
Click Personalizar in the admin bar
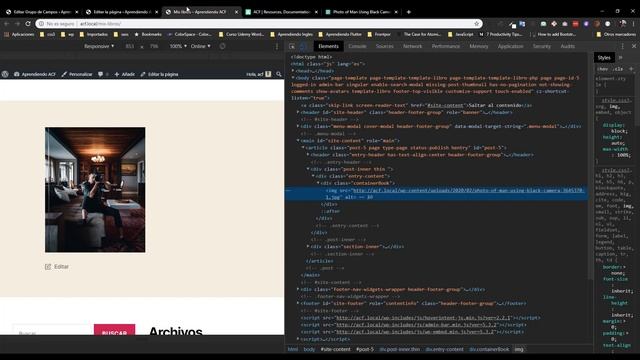point(77,74)
